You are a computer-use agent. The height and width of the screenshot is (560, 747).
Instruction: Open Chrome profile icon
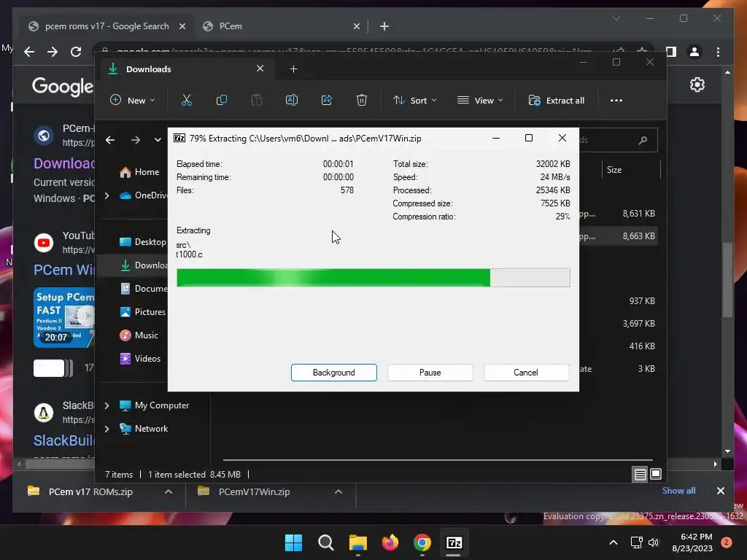pyautogui.click(x=694, y=52)
